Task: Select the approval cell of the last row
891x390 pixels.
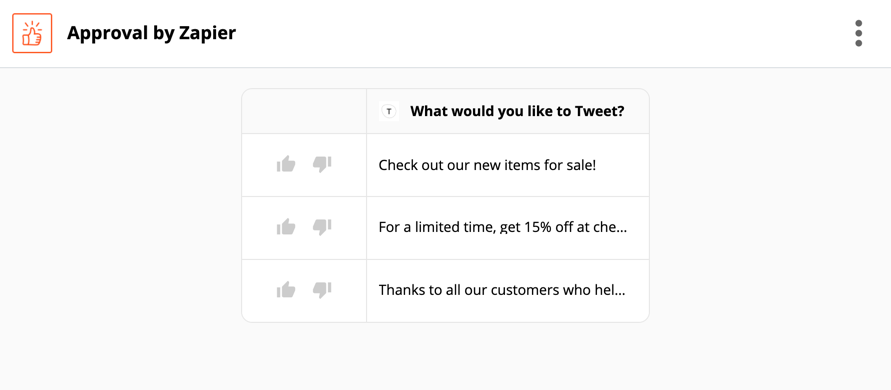Action: tap(304, 291)
